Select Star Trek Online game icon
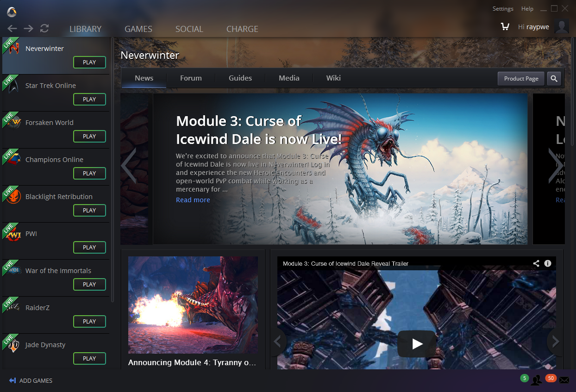576x392 pixels. point(14,86)
